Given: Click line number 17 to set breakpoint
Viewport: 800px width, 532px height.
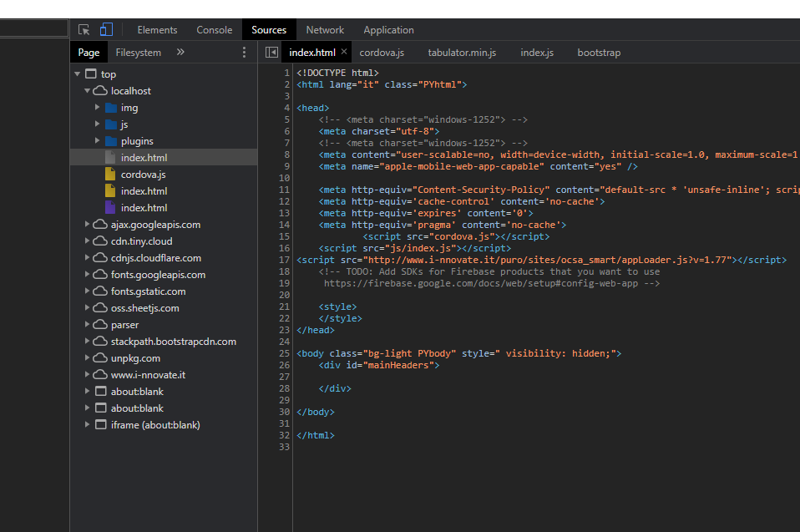Looking at the screenshot, I should pos(284,260).
